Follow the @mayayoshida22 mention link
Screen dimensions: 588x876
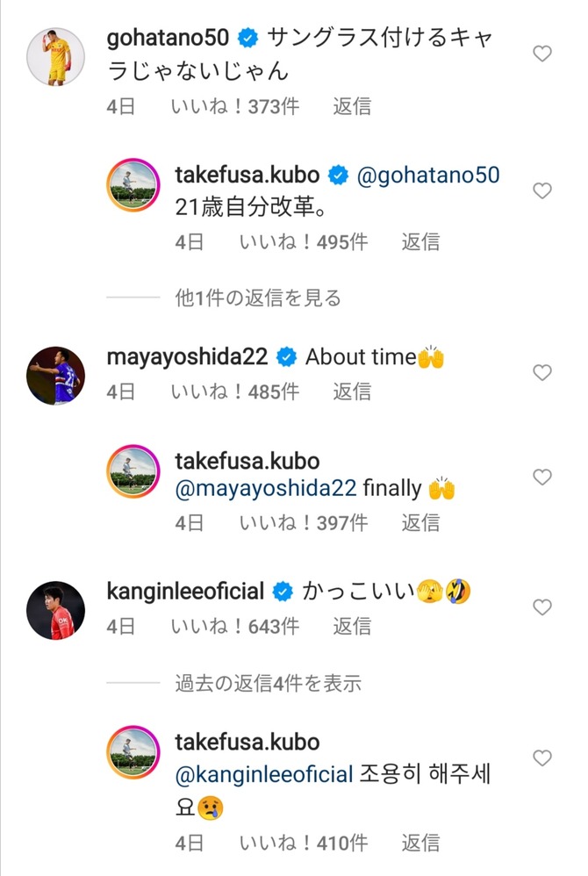[266, 488]
